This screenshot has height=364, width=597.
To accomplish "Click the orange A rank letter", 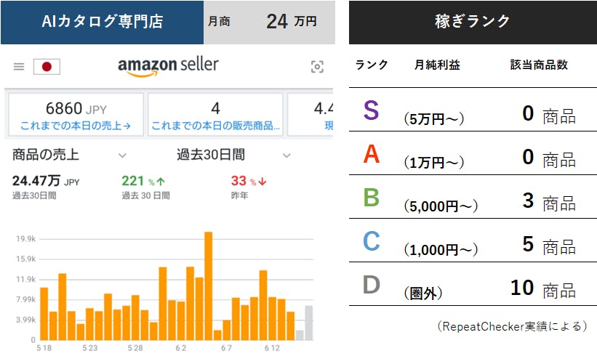I will [371, 154].
